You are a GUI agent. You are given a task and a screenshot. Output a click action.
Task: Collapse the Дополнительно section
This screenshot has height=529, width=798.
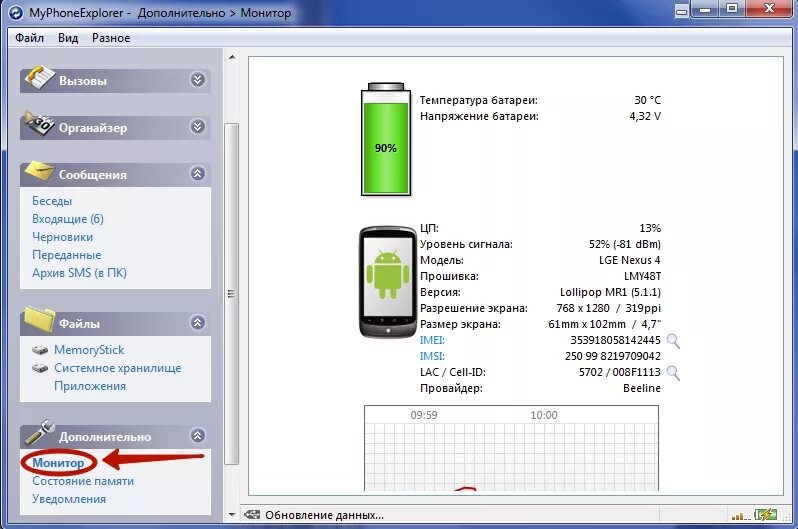[x=197, y=435]
